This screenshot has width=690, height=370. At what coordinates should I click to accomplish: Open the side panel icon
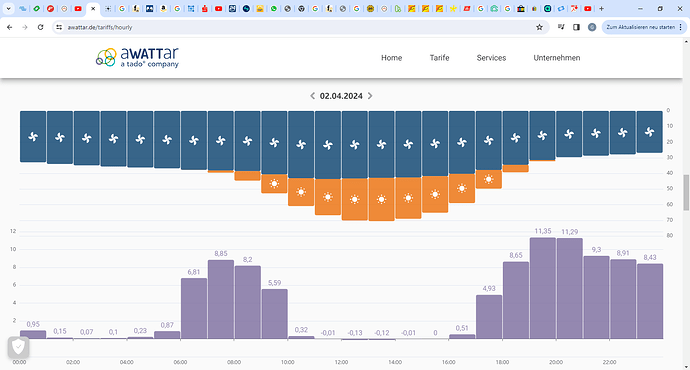(576, 27)
